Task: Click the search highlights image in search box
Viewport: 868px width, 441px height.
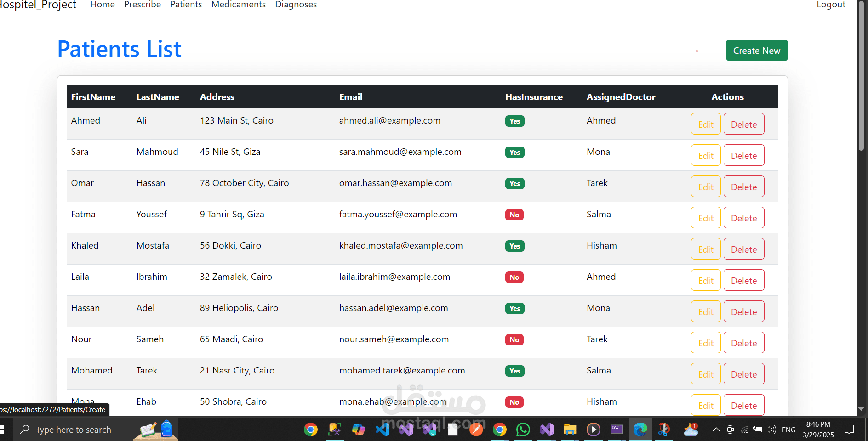Action: coord(156,430)
